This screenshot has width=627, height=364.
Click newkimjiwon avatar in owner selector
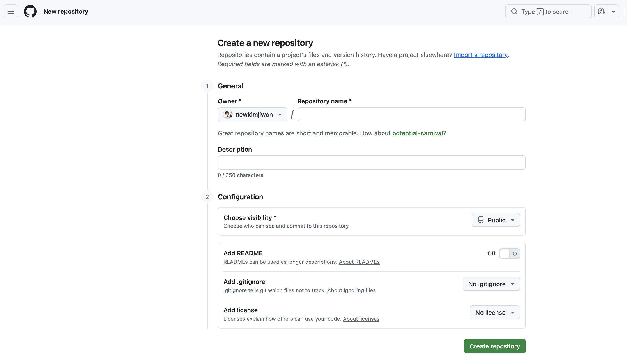(227, 115)
